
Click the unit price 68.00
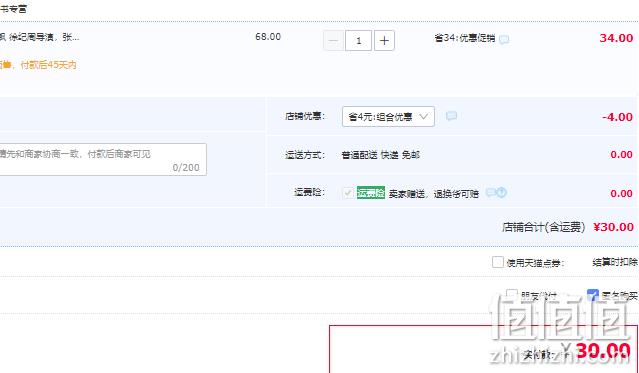(268, 37)
